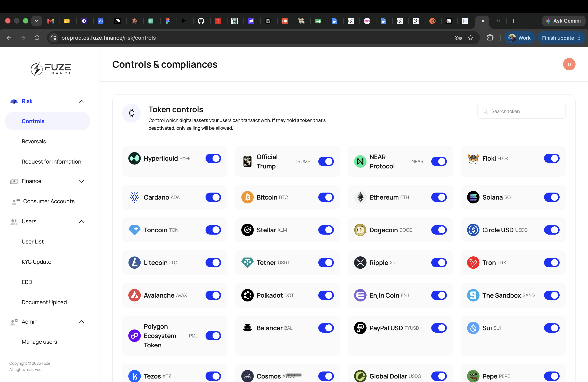Open the EDD sidebar item

pos(27,282)
